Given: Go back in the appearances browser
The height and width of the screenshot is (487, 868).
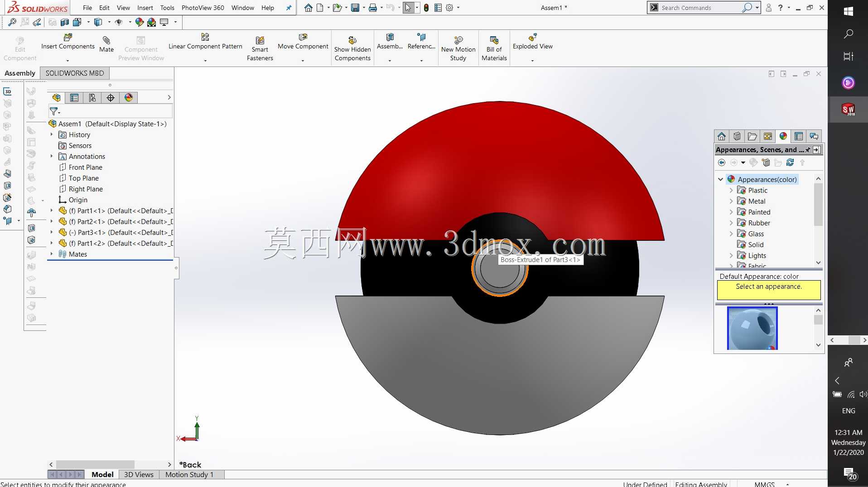Looking at the screenshot, I should pyautogui.click(x=722, y=162).
